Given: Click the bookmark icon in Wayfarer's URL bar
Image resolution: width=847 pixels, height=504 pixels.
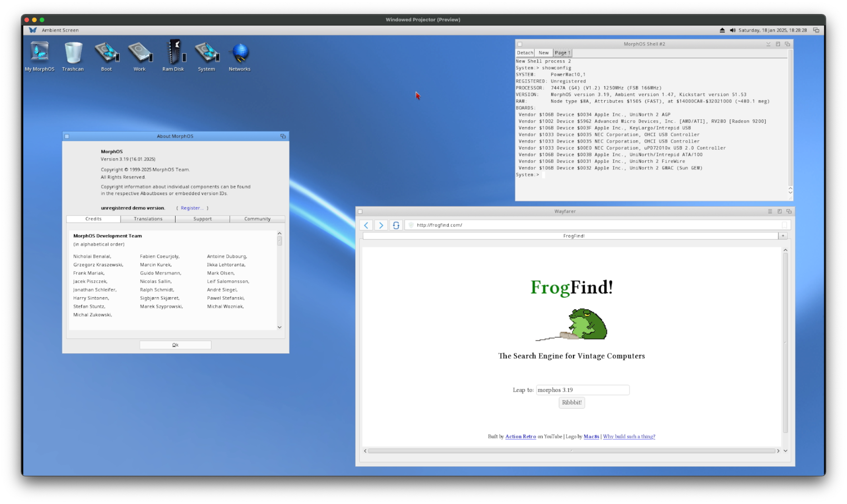Looking at the screenshot, I should pos(784,225).
